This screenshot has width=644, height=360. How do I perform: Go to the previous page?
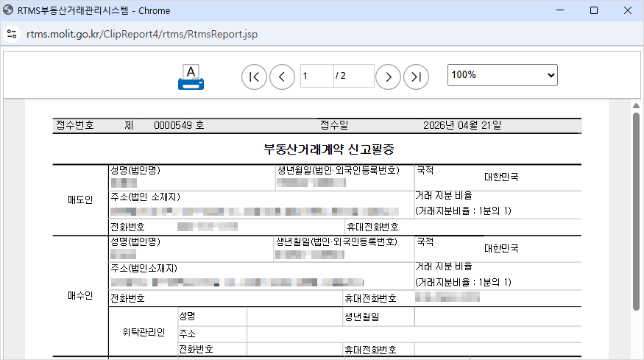tap(282, 77)
